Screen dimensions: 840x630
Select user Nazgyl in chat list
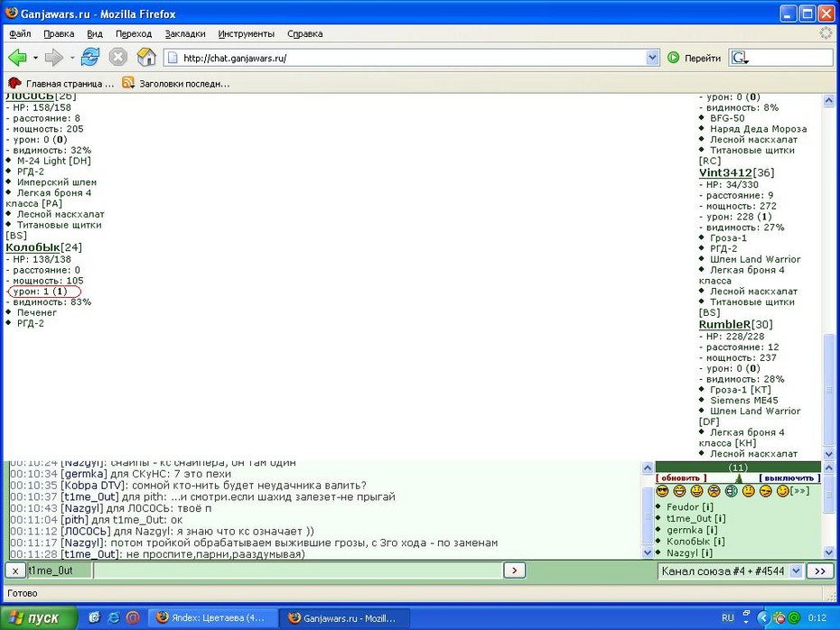click(x=682, y=553)
